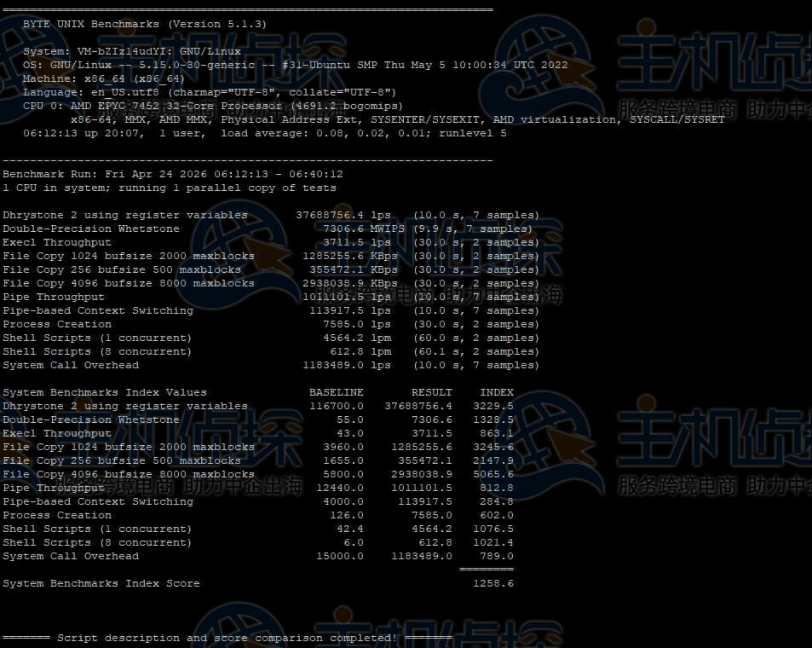
Task: Click the final index score 1258.6
Action: (x=492, y=583)
